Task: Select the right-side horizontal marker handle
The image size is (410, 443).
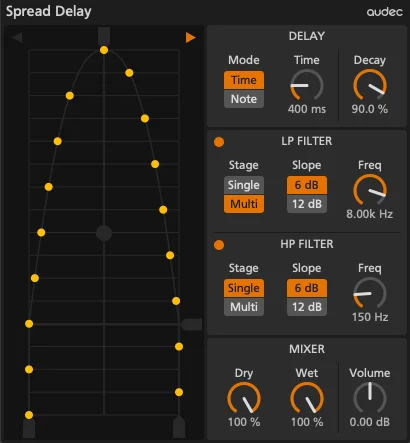Action: (x=191, y=324)
